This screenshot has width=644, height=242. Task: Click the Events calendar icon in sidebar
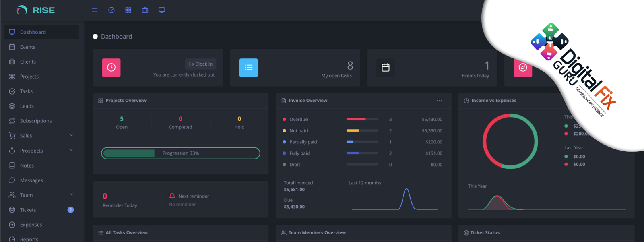(x=12, y=47)
